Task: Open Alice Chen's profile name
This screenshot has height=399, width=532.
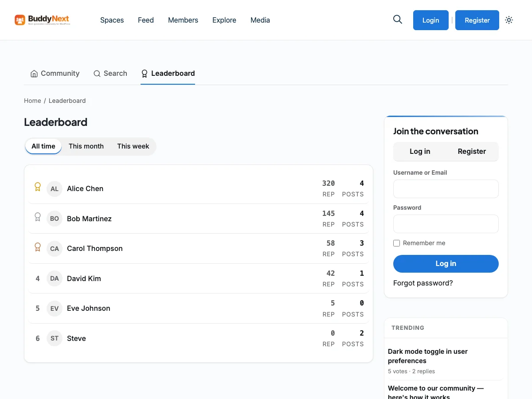Action: point(85,188)
